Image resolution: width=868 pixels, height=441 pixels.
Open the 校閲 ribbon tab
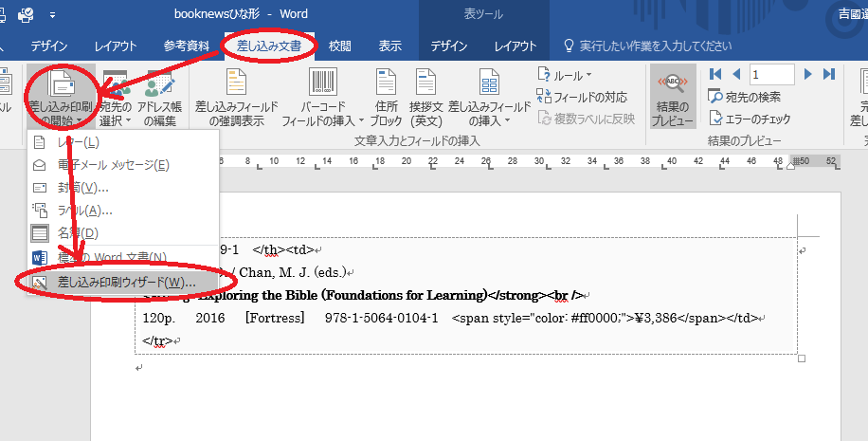click(340, 46)
